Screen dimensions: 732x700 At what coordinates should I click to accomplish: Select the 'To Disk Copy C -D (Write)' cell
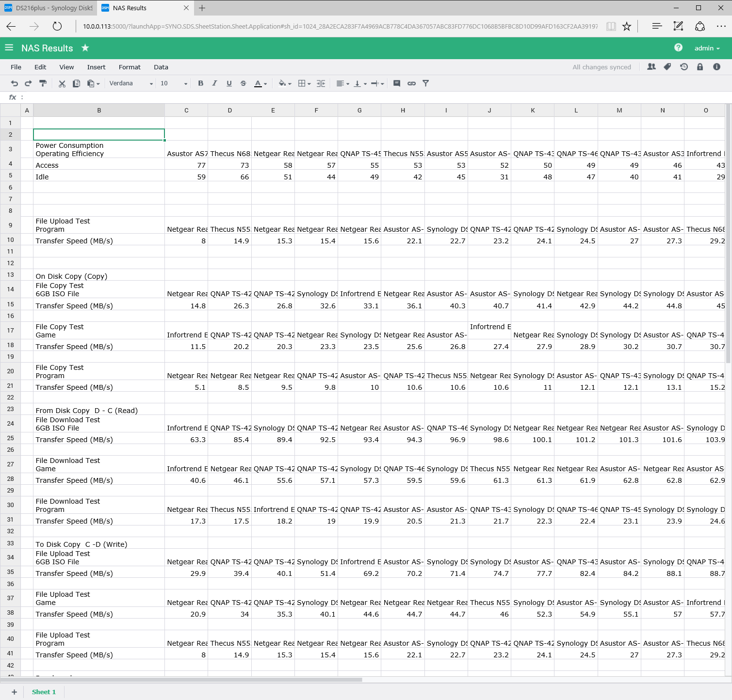pyautogui.click(x=99, y=544)
